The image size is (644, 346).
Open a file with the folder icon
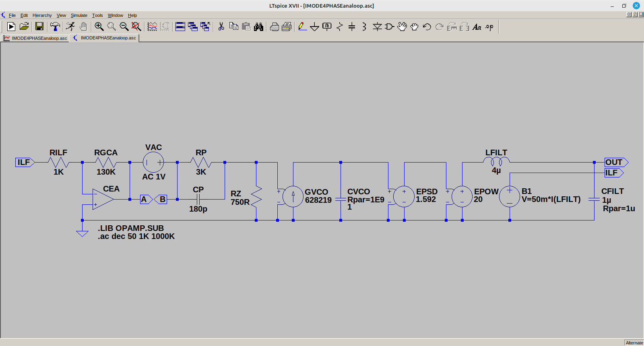coord(24,27)
